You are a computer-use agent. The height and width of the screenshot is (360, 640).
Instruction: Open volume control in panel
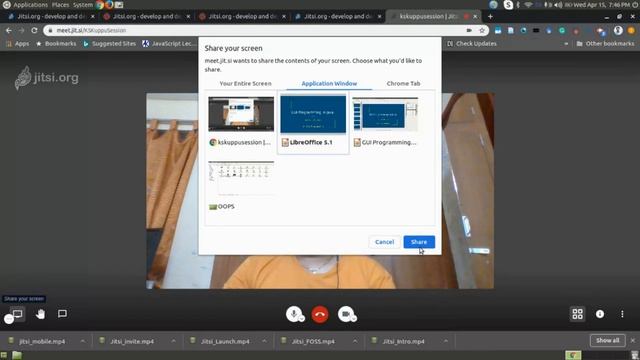(558, 4)
